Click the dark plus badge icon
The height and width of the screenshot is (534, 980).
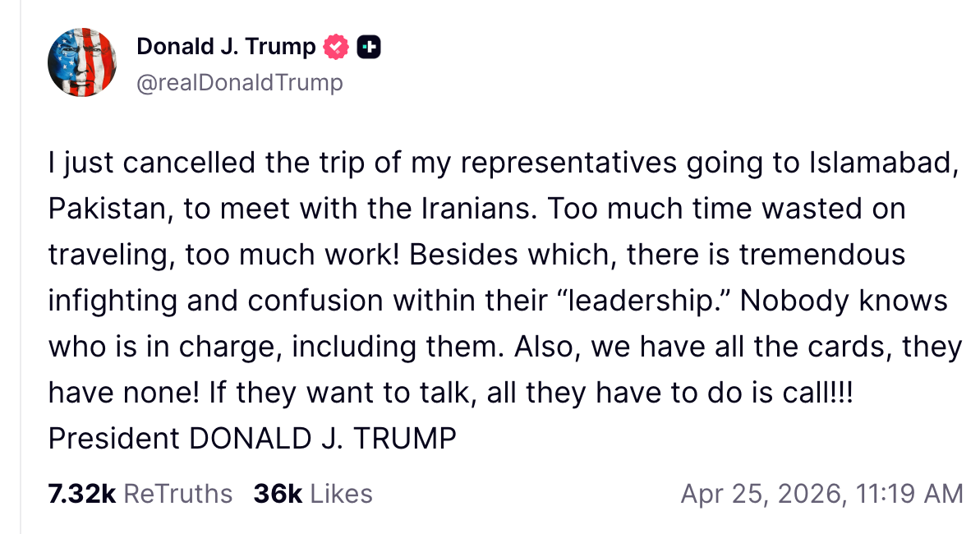coord(369,47)
